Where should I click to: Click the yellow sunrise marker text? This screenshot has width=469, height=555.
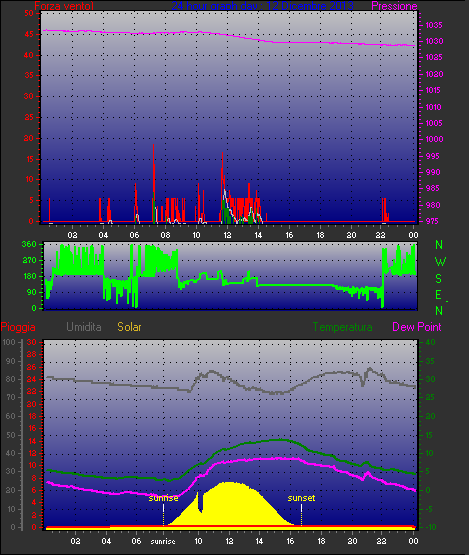pyautogui.click(x=163, y=498)
